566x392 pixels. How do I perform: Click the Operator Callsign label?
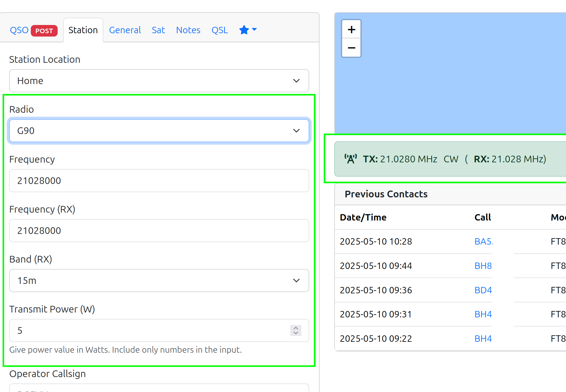click(x=48, y=374)
